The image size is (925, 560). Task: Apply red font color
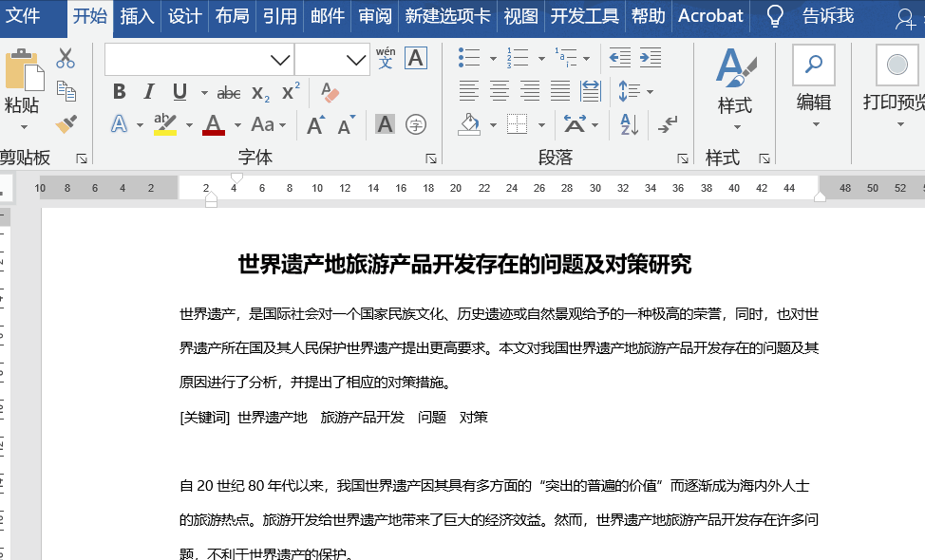click(214, 124)
